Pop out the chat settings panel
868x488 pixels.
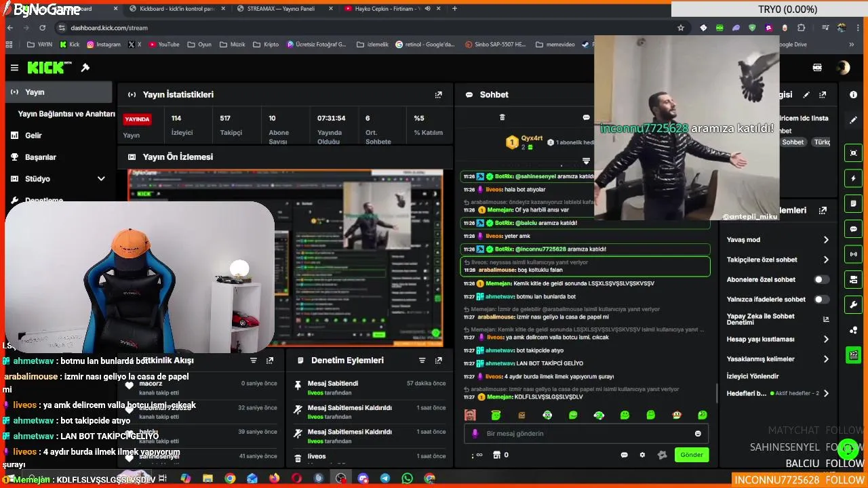[x=823, y=211]
